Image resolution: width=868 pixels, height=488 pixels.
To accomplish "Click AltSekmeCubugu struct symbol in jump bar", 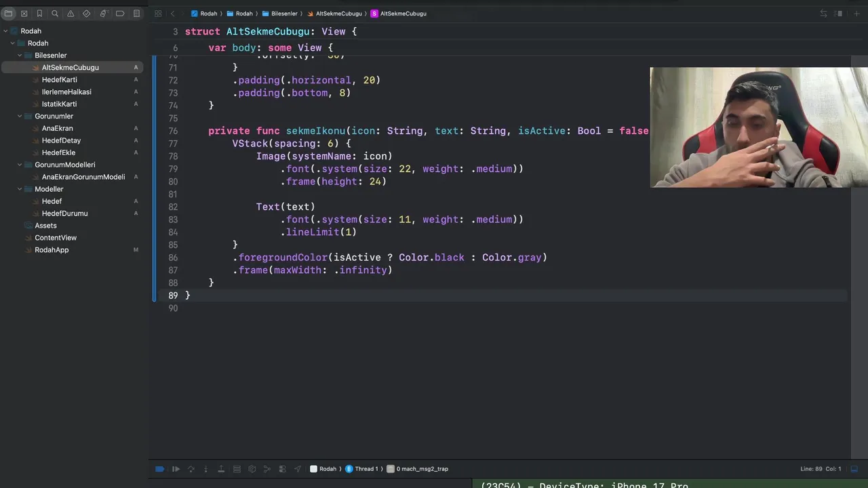I will click(x=399, y=14).
